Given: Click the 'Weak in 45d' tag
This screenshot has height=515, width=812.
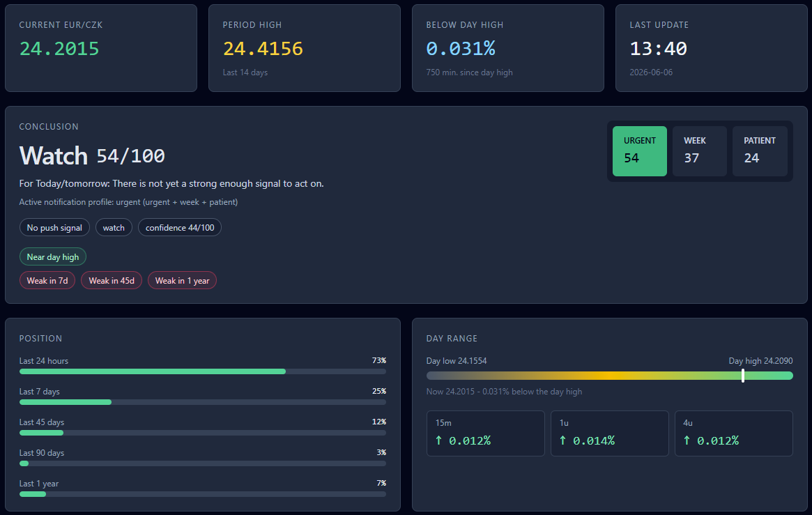Looking at the screenshot, I should click(x=112, y=281).
